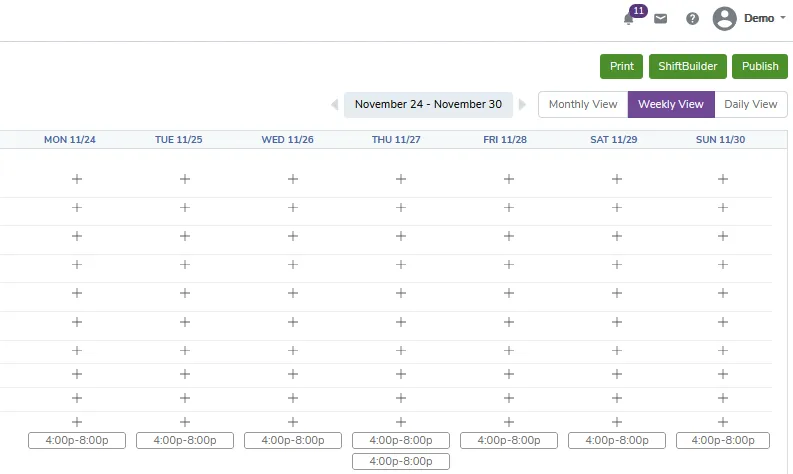Open the help question mark icon
Image resolution: width=793 pixels, height=474 pixels.
coord(692,19)
